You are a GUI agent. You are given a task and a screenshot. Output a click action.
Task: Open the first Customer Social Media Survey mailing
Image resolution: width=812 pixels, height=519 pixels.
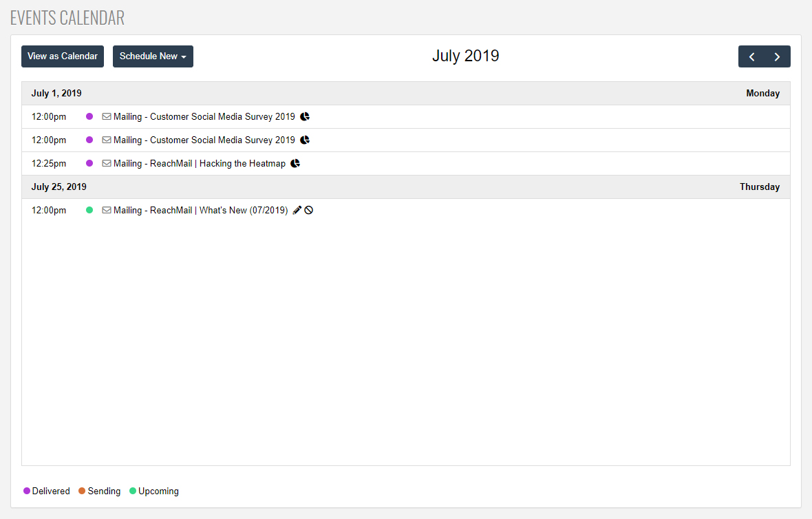(x=204, y=117)
